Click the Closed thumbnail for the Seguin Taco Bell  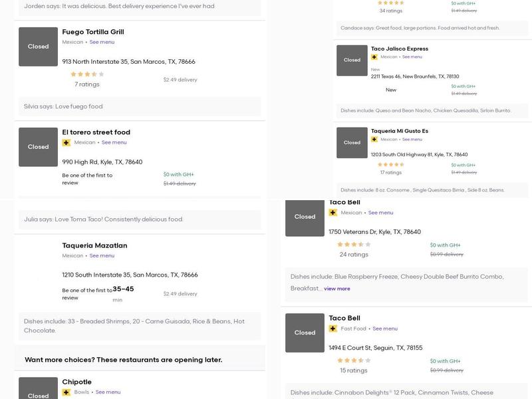(305, 332)
